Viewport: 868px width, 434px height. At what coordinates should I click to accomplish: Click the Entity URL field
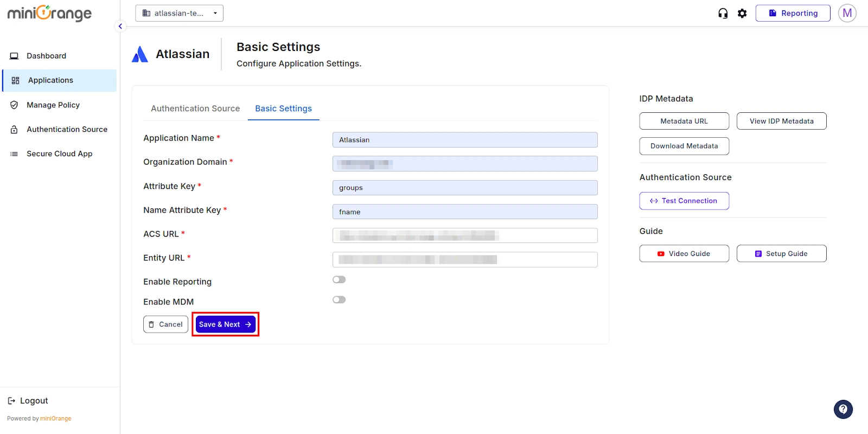tap(465, 259)
